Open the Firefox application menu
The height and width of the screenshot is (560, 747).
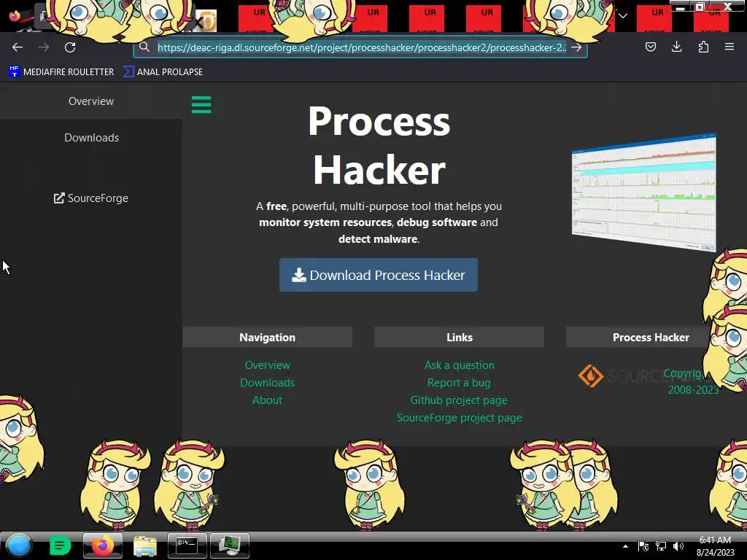tap(729, 47)
